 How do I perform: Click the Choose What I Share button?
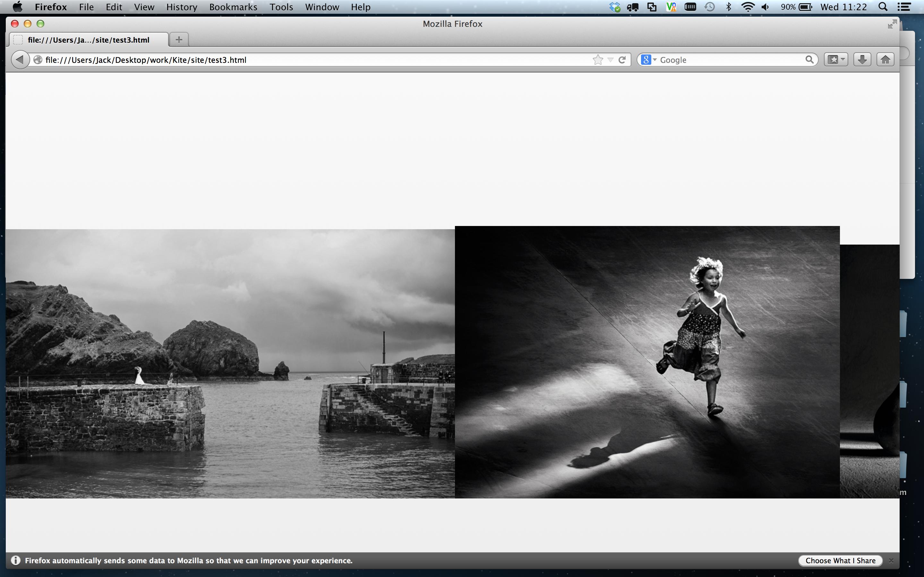(x=840, y=560)
